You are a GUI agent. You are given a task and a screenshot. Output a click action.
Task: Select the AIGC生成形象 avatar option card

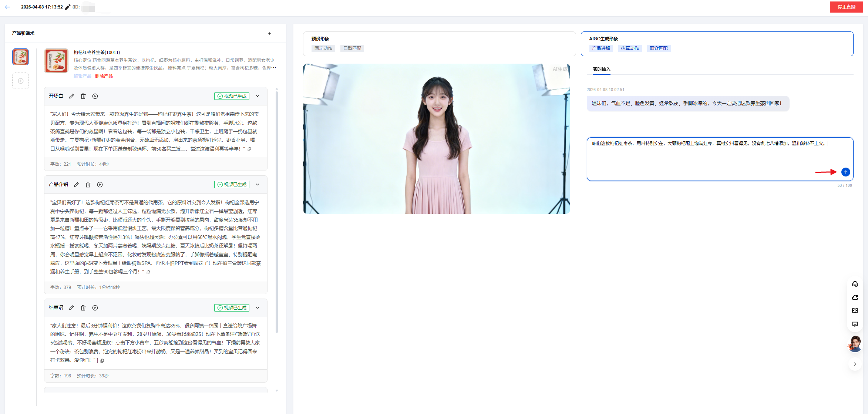(717, 44)
